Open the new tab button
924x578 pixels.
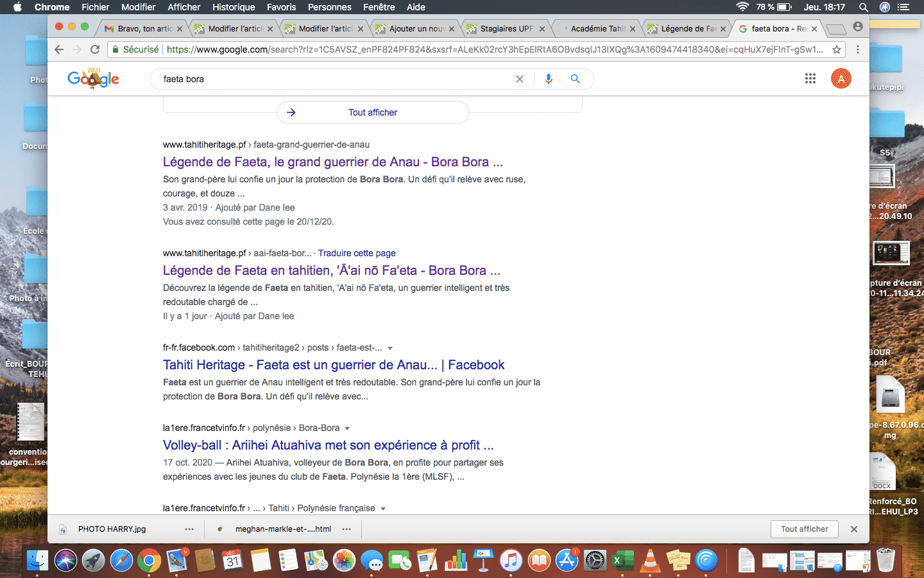click(x=835, y=29)
